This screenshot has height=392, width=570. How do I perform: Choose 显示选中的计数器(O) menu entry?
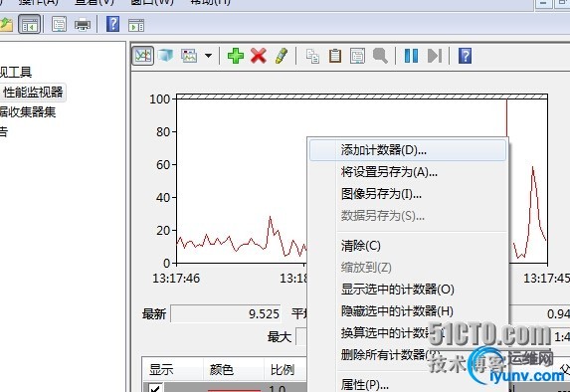pyautogui.click(x=408, y=290)
